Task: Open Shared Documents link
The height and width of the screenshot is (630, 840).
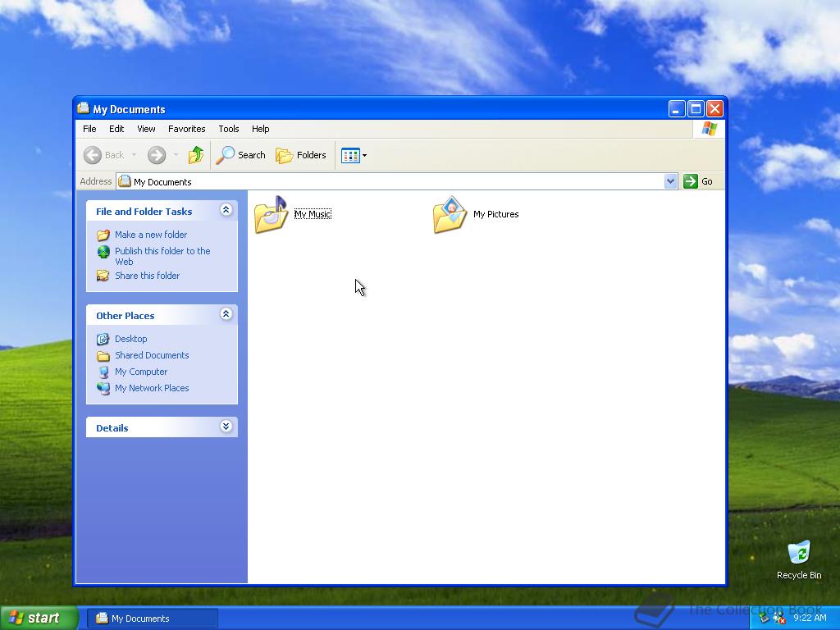Action: pyautogui.click(x=152, y=356)
